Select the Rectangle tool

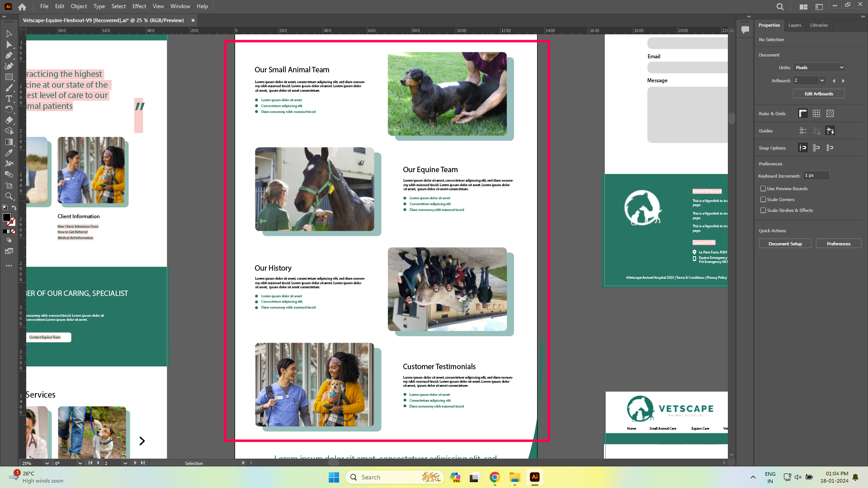coord(9,77)
